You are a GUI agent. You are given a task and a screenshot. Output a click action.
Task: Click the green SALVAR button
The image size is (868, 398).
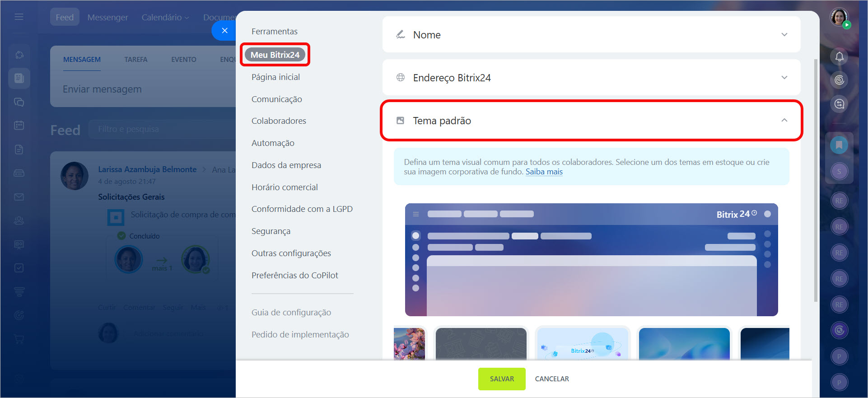click(x=502, y=379)
